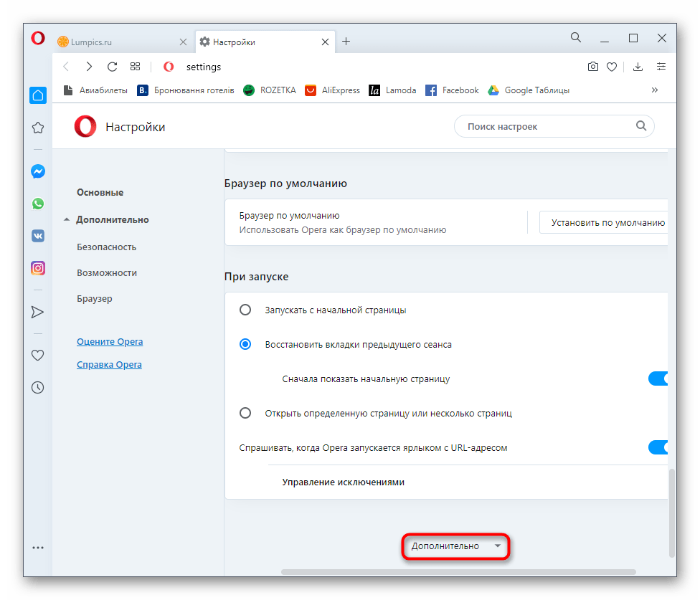
Task: Open Справка Opera link
Action: tap(109, 364)
